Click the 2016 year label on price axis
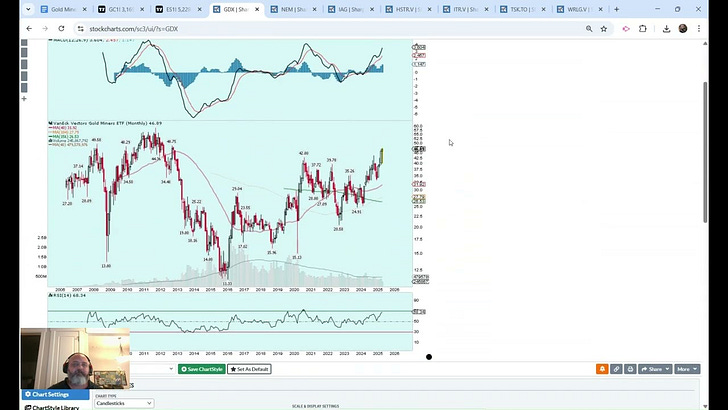 (228, 289)
